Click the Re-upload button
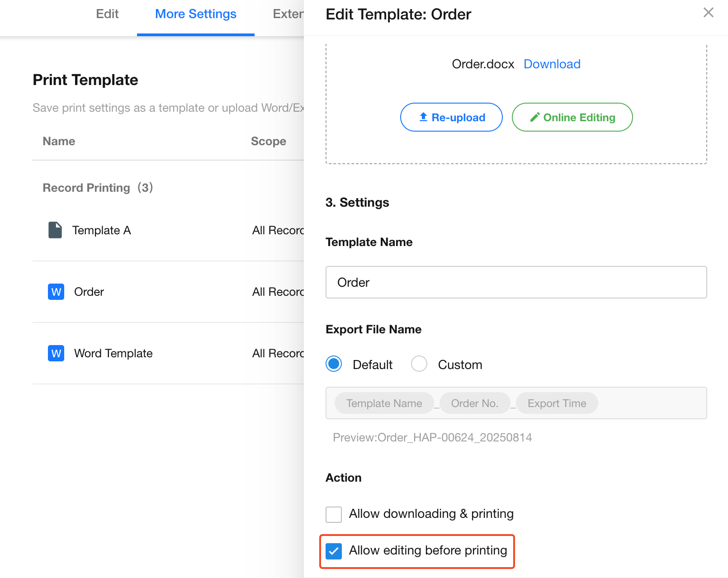Viewport: 728px width, 578px height. coord(451,117)
